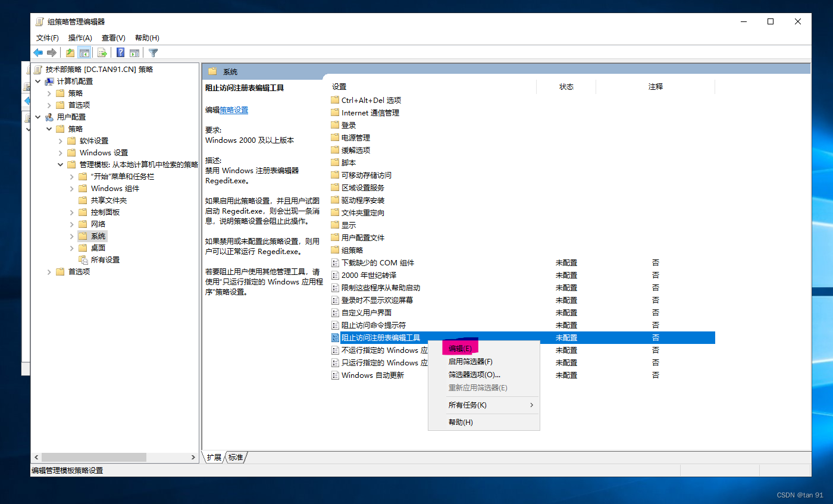Viewport: 833px width, 504px height.
Task: Select the 脚本 folder row
Action: click(349, 162)
